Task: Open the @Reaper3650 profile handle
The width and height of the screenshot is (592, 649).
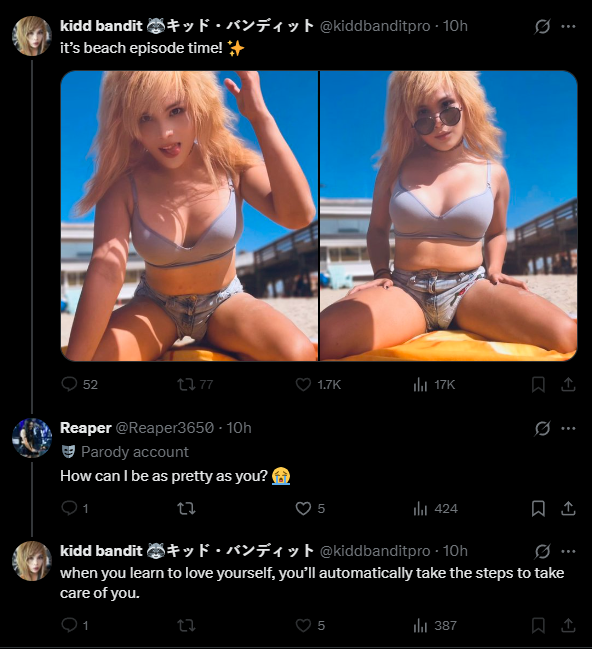Action: (x=164, y=428)
